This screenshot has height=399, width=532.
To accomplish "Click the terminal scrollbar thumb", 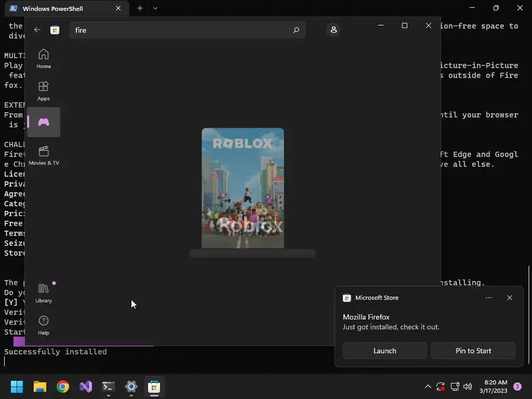I will pos(528,314).
